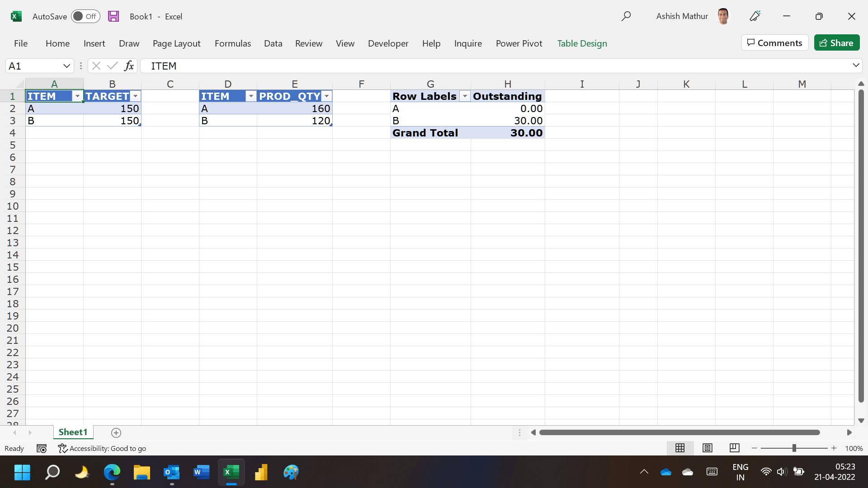Click the PROD_QTY filter expander arrow

(x=327, y=96)
